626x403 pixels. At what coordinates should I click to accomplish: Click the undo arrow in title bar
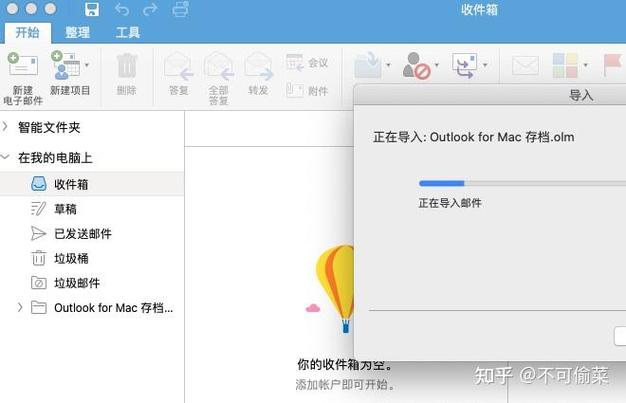click(121, 9)
